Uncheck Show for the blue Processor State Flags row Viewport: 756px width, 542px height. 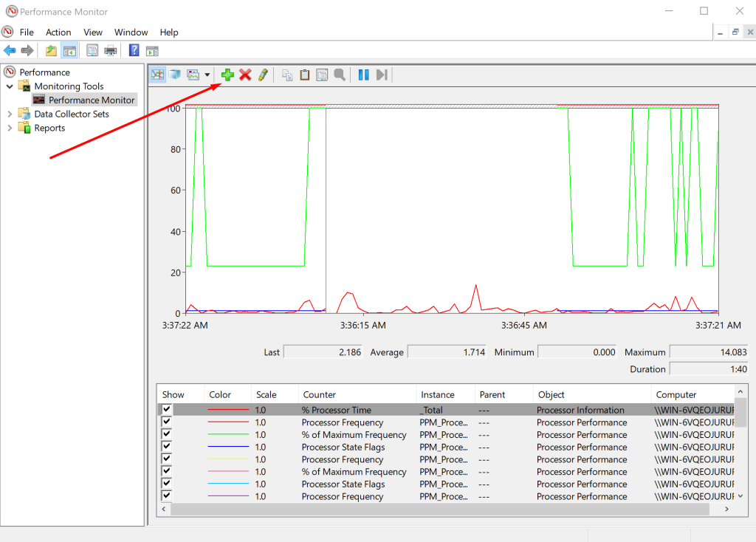coord(167,446)
